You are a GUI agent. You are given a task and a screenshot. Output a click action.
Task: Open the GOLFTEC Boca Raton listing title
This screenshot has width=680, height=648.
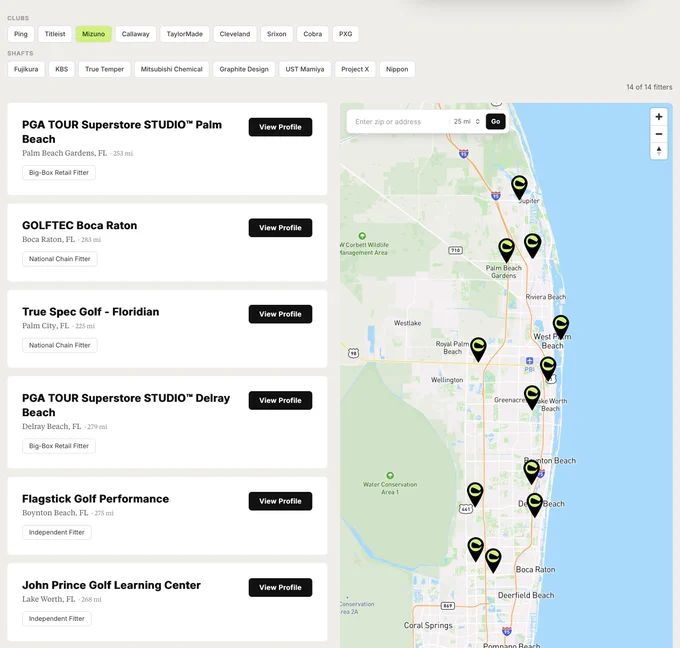click(79, 226)
